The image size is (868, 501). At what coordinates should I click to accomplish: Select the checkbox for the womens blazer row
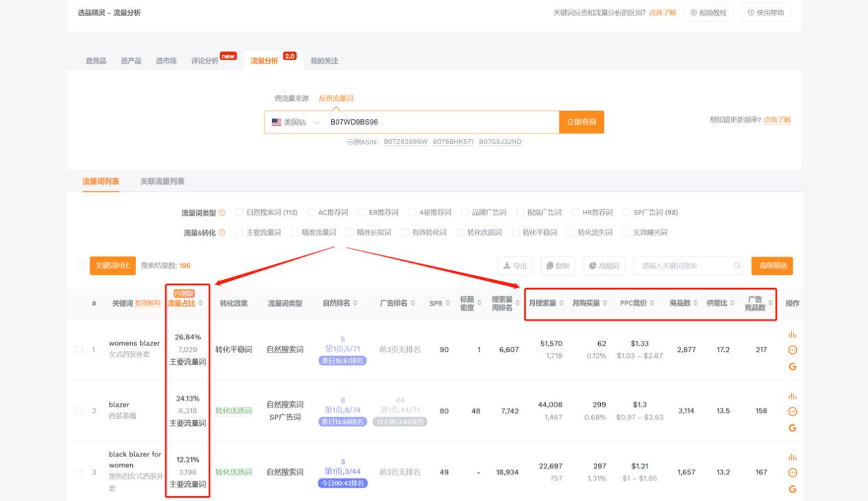tap(78, 349)
